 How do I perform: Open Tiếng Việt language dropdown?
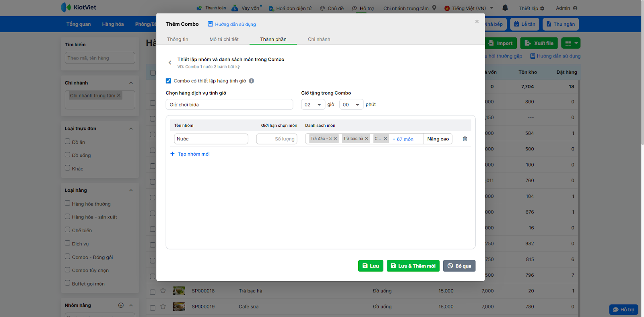point(469,8)
